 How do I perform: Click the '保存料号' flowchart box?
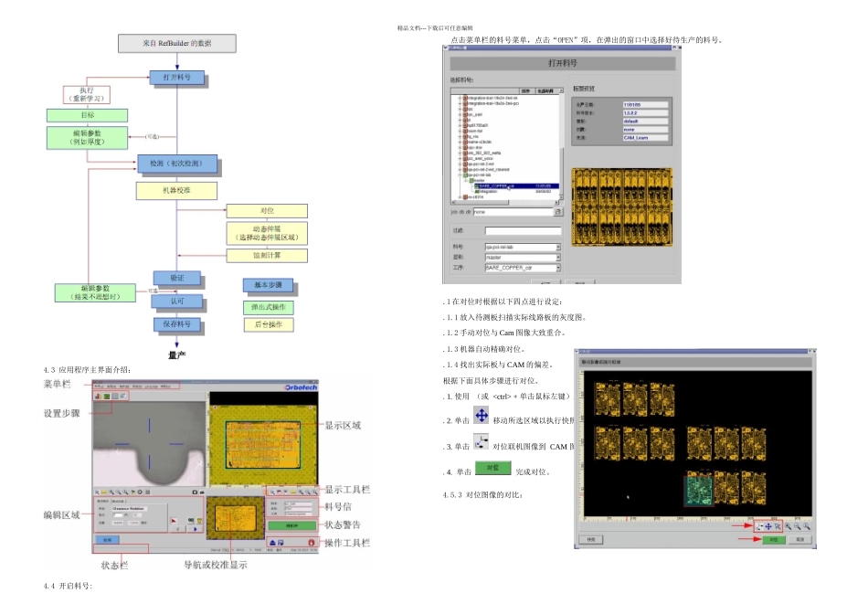(x=177, y=324)
